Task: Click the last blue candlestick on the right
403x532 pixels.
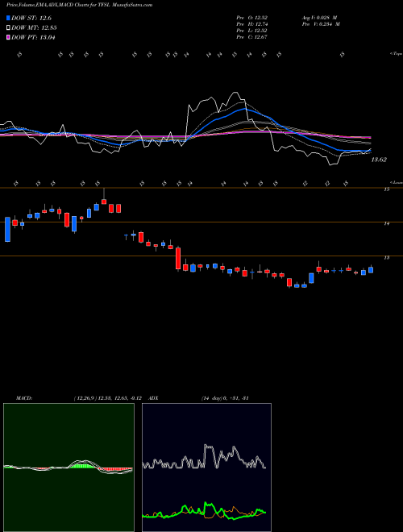Action: click(x=371, y=270)
